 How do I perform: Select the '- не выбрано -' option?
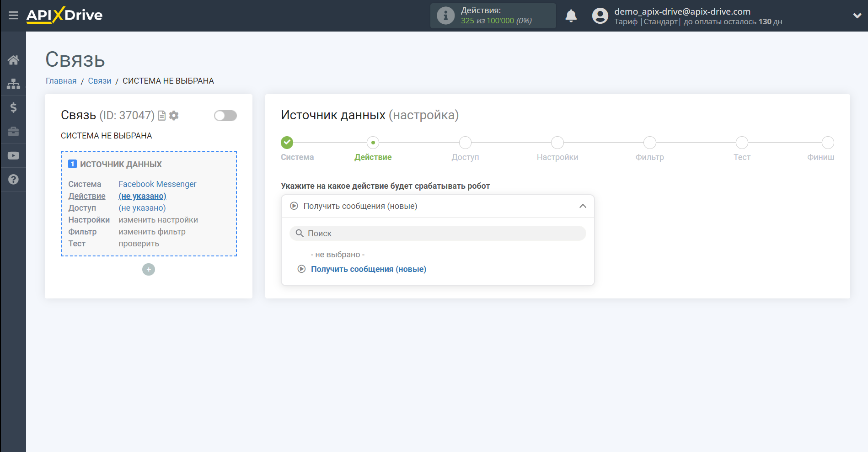point(338,255)
